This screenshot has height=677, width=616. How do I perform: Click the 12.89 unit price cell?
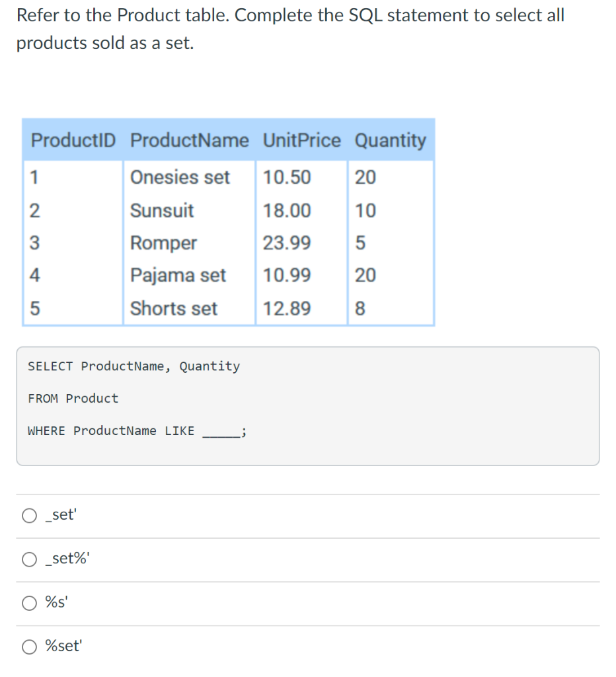287,308
